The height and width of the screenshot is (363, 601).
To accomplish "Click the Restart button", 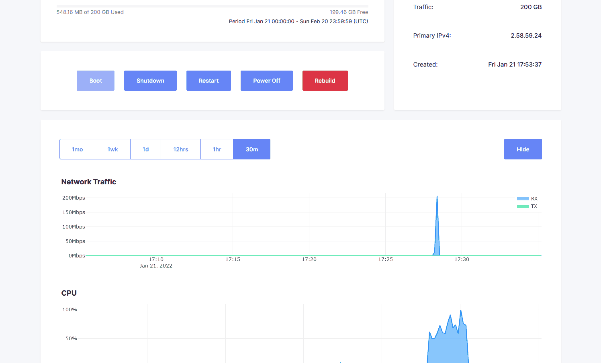I will pos(209,81).
